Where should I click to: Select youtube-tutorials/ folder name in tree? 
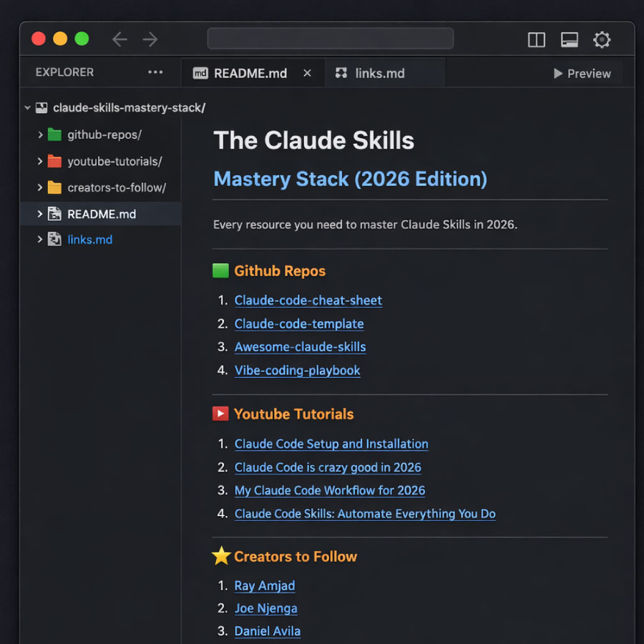coord(115,162)
